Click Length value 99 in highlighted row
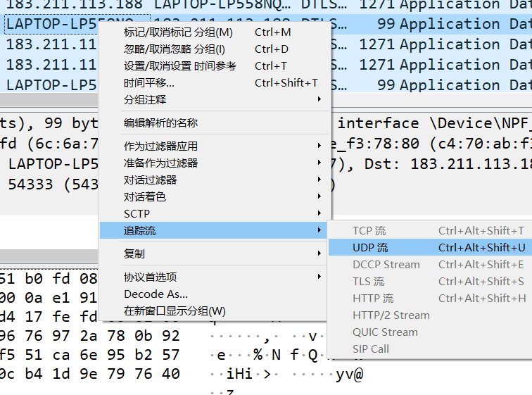The image size is (532, 395). 386,24
